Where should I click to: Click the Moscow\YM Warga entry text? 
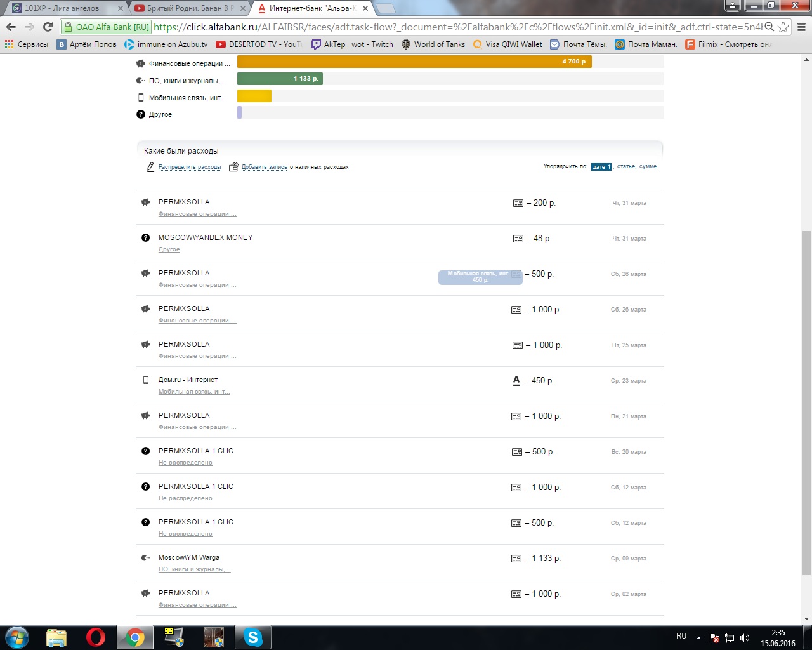coord(189,557)
